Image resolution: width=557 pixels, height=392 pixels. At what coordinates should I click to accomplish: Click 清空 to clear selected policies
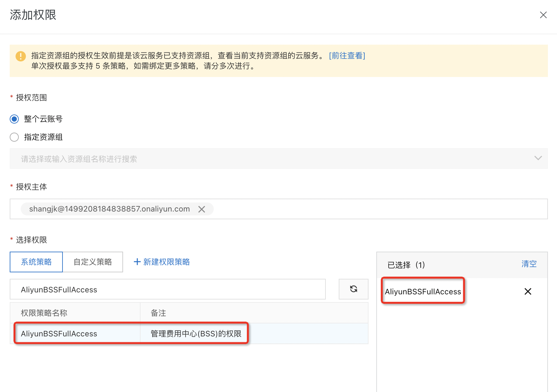[x=529, y=264]
